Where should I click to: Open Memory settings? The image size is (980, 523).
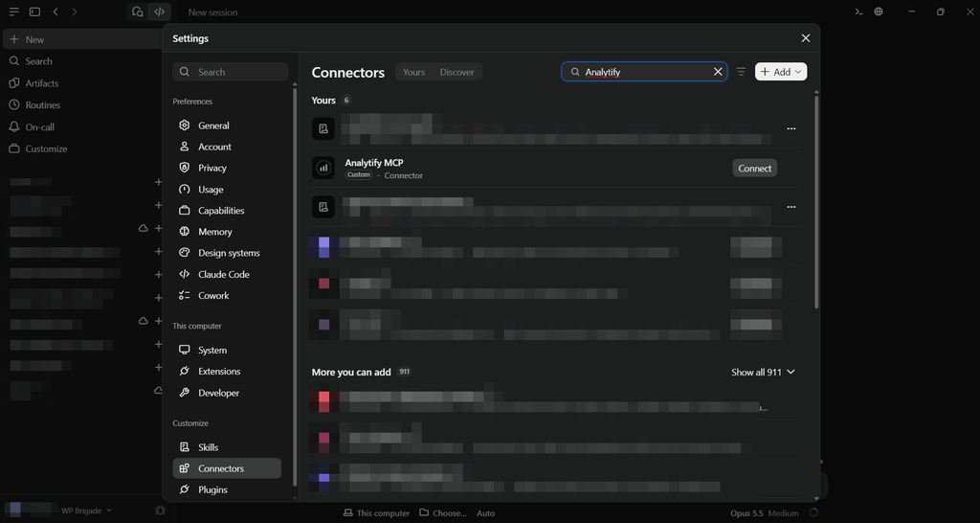tap(227, 232)
